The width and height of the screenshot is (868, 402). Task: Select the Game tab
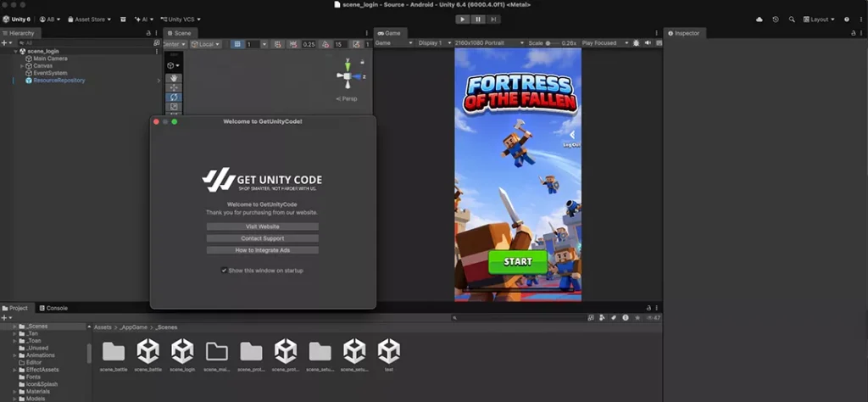[x=389, y=33]
